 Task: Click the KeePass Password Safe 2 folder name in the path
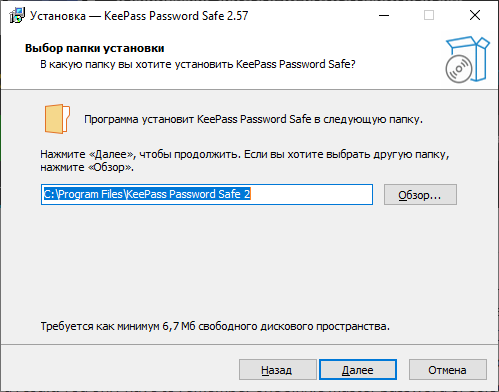coord(189,194)
